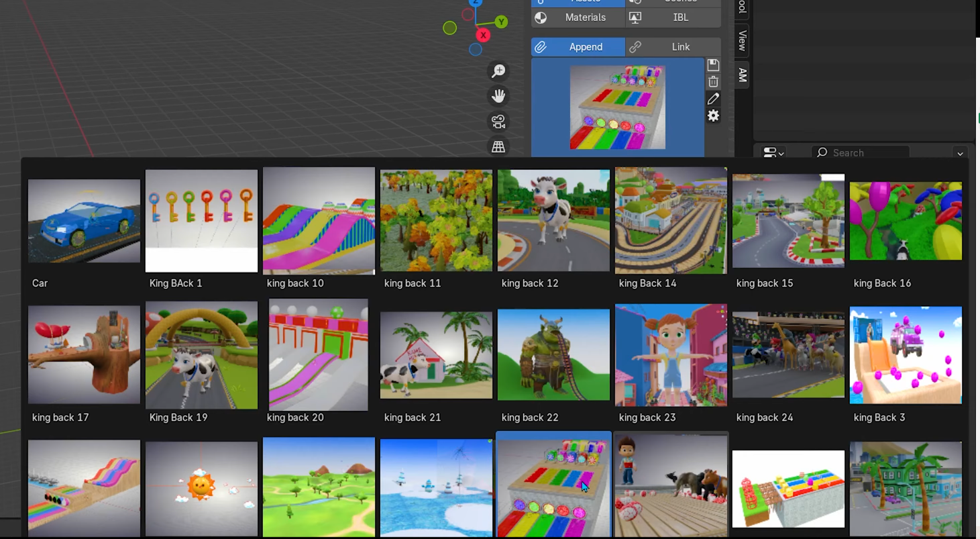Viewport: 980px width, 539px height.
Task: Click the 'King BAck 1' label text
Action: (176, 283)
